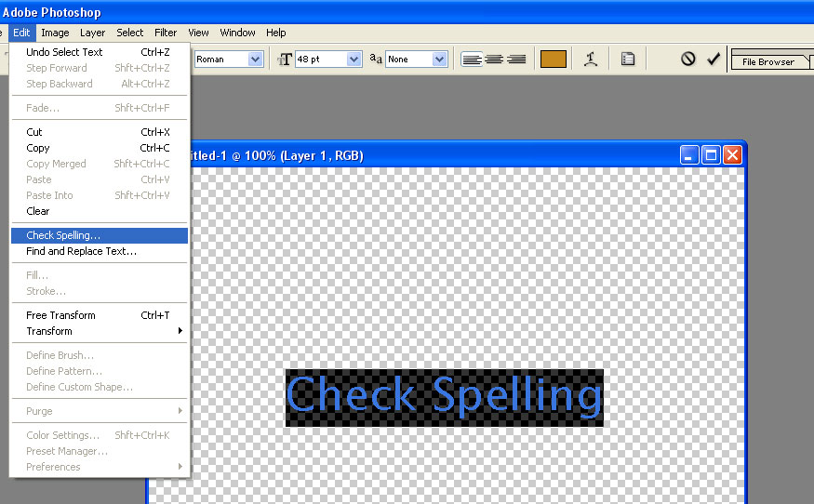Toggle the character and paragraph palettes

click(x=628, y=60)
